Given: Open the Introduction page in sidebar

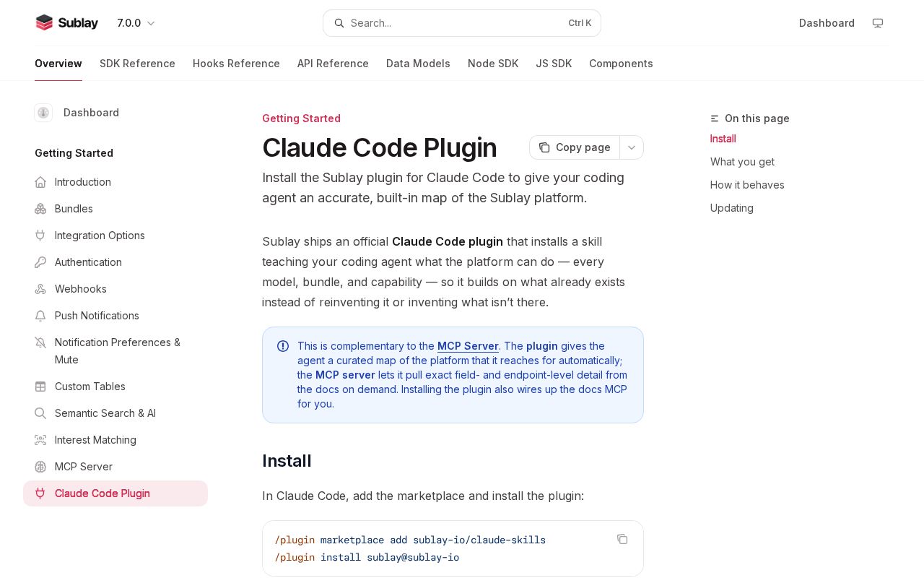Looking at the screenshot, I should tap(115, 182).
